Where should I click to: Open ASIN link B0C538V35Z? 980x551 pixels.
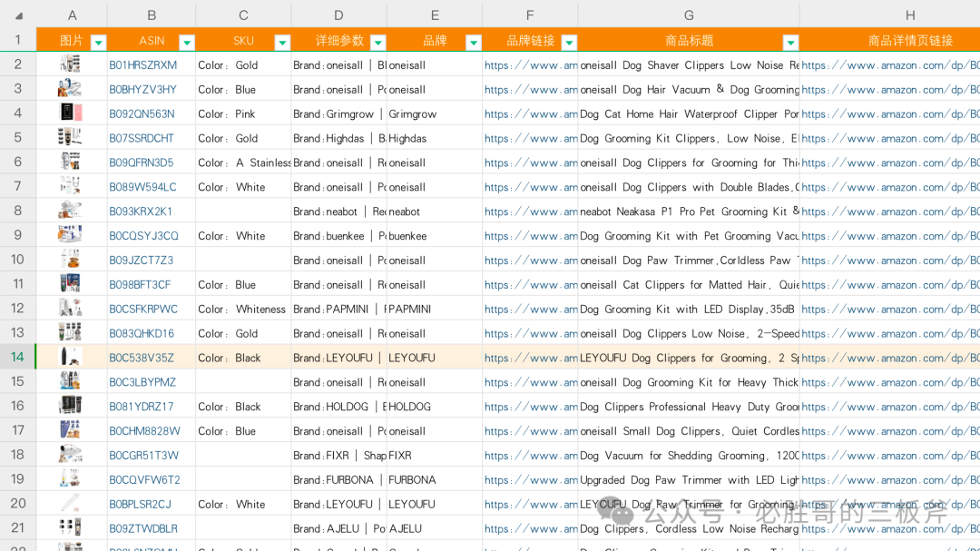[x=142, y=358]
